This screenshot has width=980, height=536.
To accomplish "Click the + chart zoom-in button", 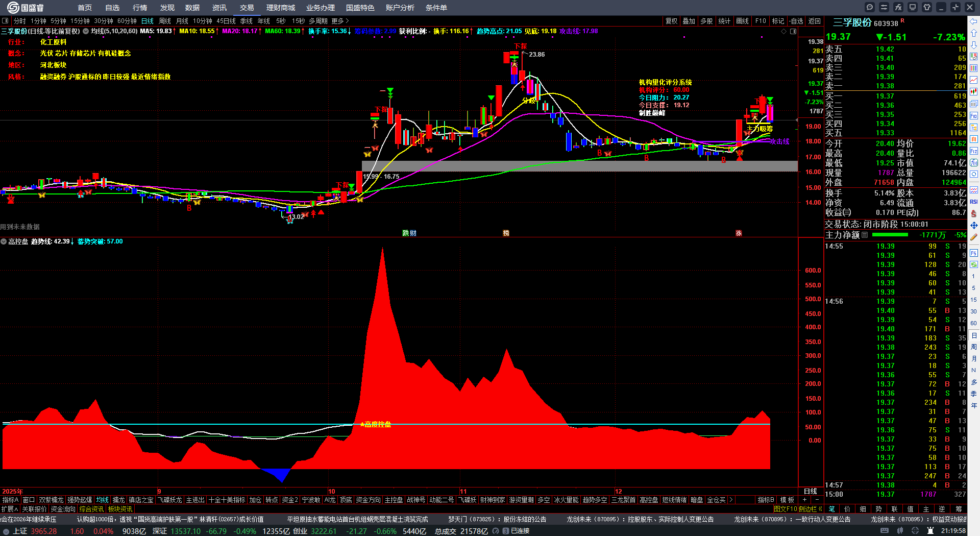I will pyautogui.click(x=805, y=500).
